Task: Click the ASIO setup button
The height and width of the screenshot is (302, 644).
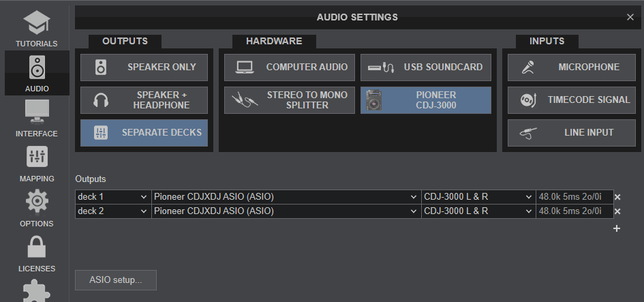Action: click(x=116, y=280)
